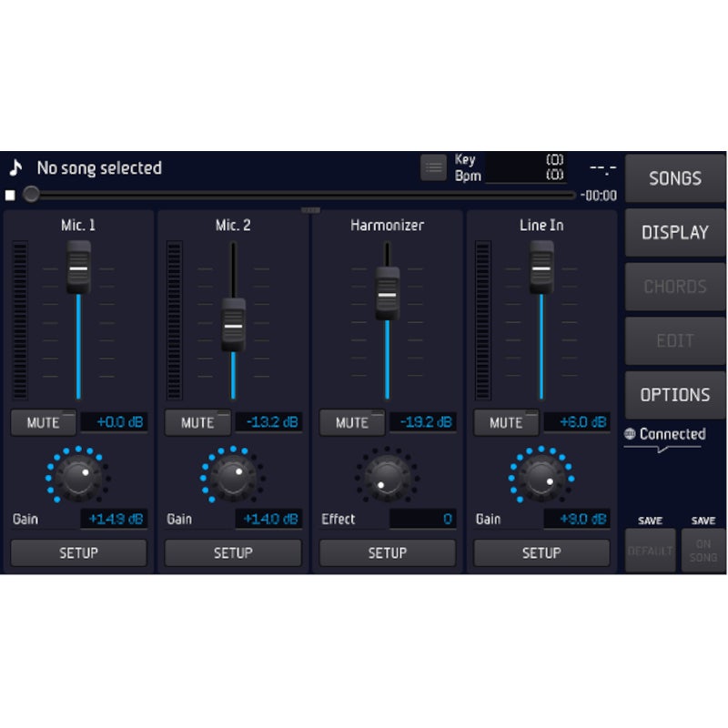
Task: Click the Line In volume fader
Action: (541, 268)
